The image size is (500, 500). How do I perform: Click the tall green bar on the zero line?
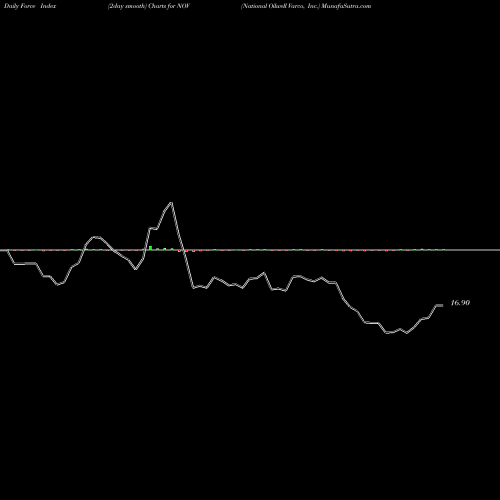(151, 248)
